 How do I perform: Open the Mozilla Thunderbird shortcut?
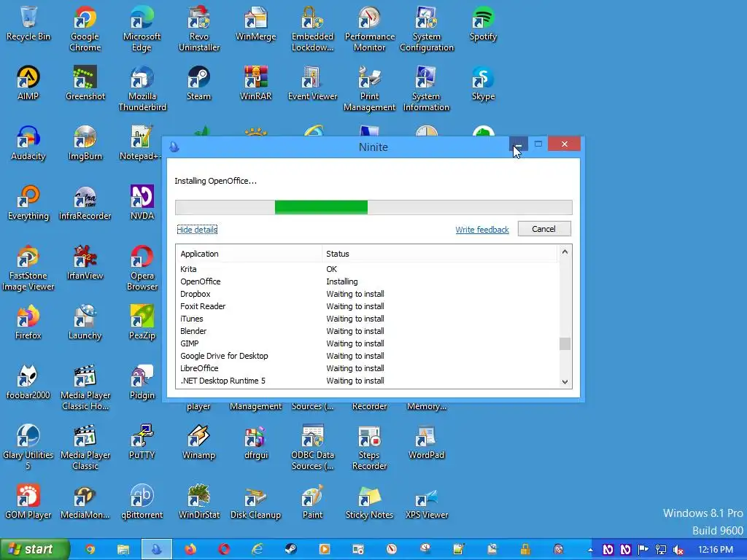pyautogui.click(x=142, y=88)
